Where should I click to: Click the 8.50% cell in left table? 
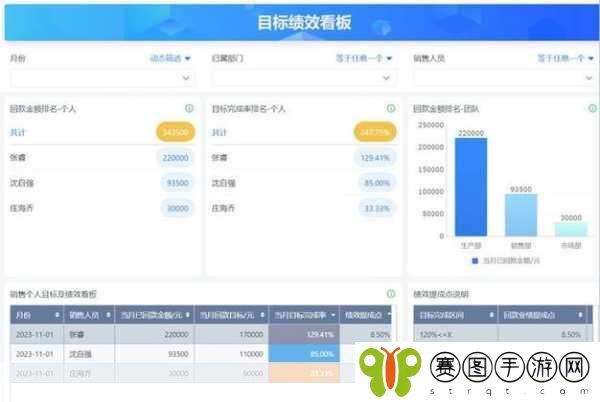pos(365,334)
